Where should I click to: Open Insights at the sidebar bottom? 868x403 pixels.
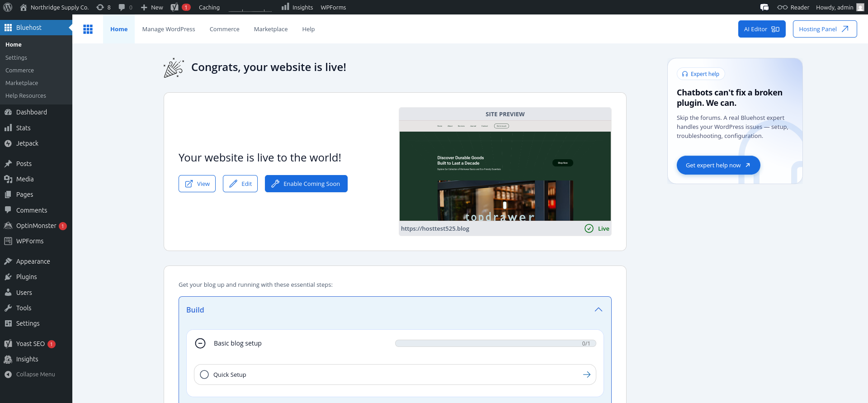click(x=36, y=359)
